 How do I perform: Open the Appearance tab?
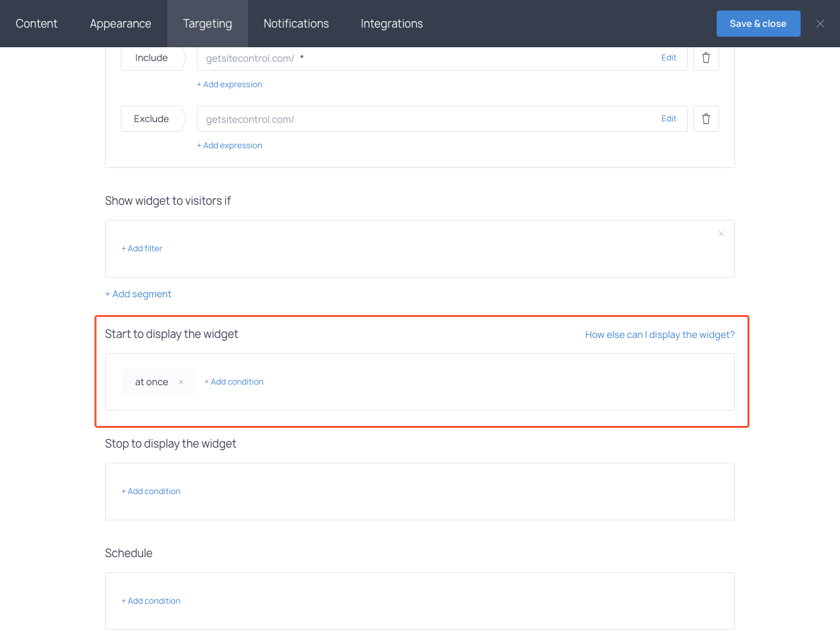point(120,24)
